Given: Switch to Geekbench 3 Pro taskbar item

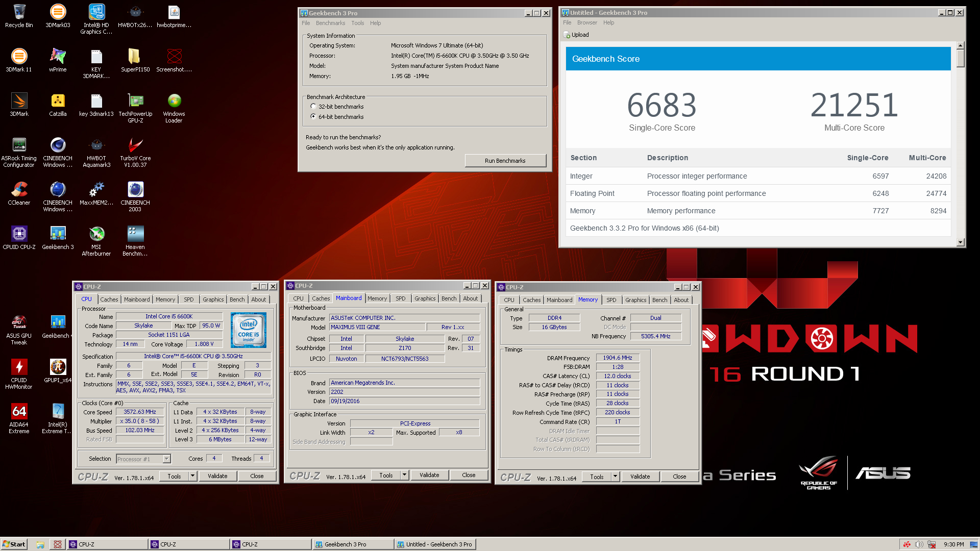Looking at the screenshot, I should [x=353, y=544].
